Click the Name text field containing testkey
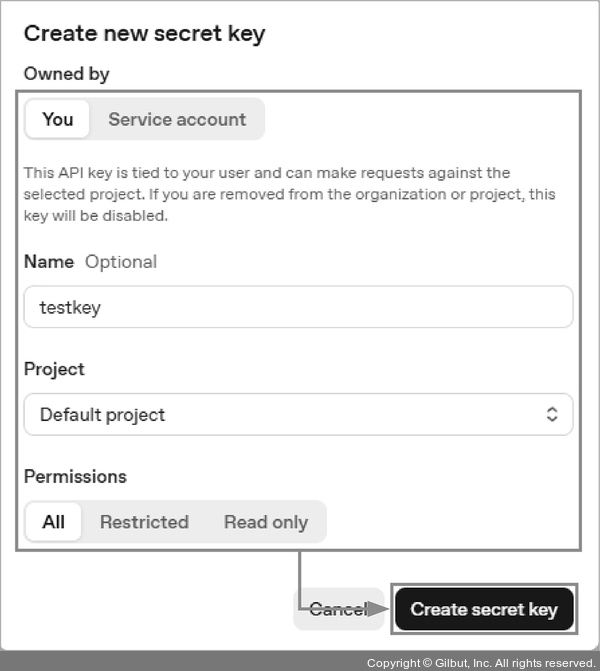The width and height of the screenshot is (600, 671). click(x=298, y=307)
